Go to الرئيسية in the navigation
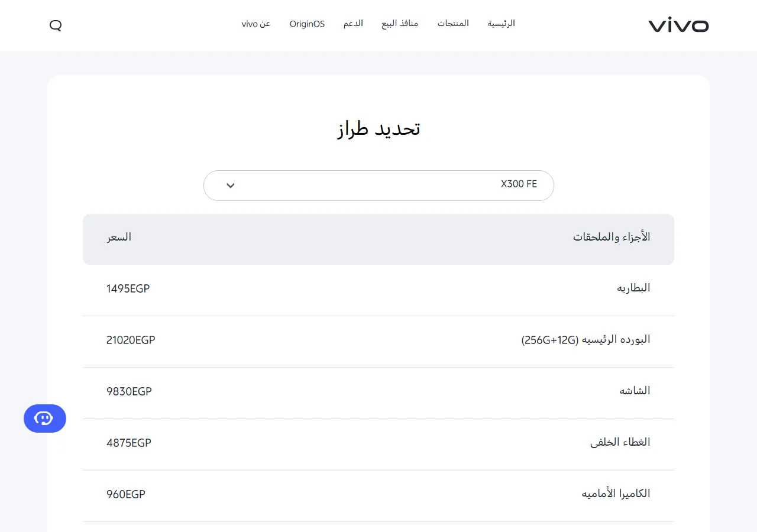The width and height of the screenshot is (757, 532). (501, 24)
